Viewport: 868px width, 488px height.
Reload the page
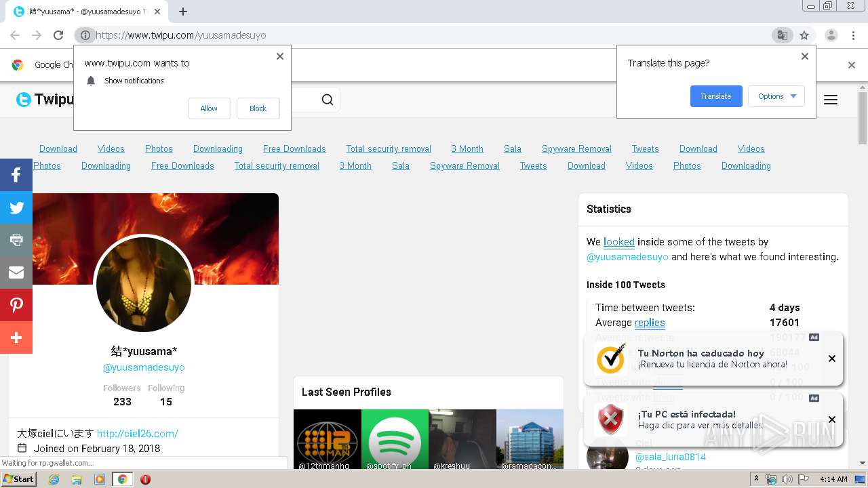(x=58, y=35)
